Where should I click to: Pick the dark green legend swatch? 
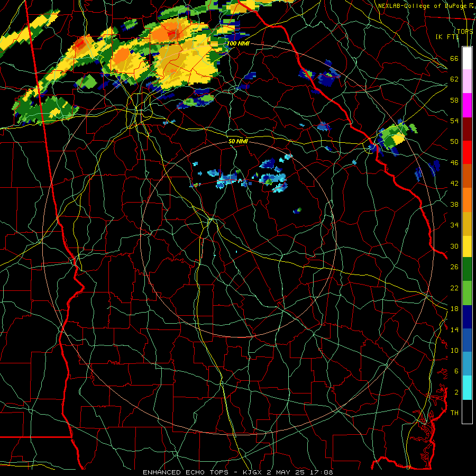click(467, 269)
